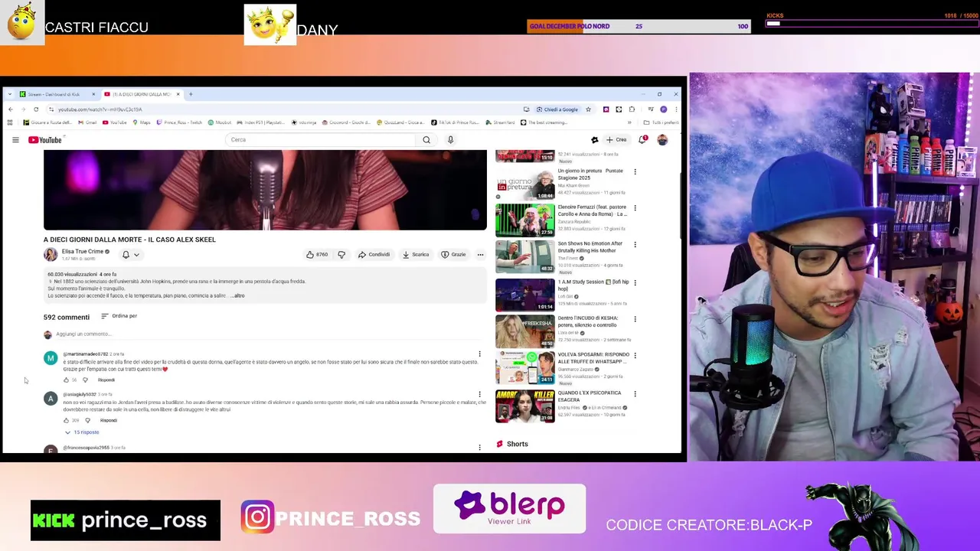Open options for Son Shows No Emotion
This screenshot has width=980, height=551.
click(635, 245)
